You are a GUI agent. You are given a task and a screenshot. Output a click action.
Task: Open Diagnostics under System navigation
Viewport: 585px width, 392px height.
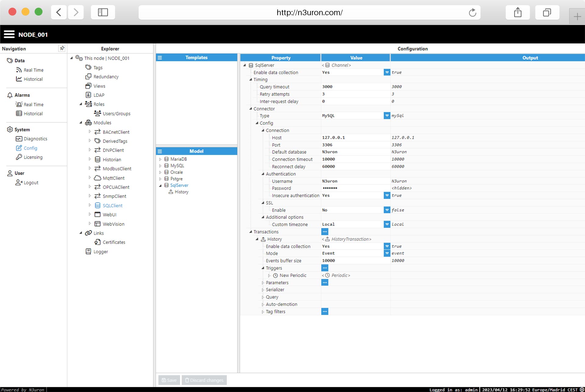coord(35,139)
